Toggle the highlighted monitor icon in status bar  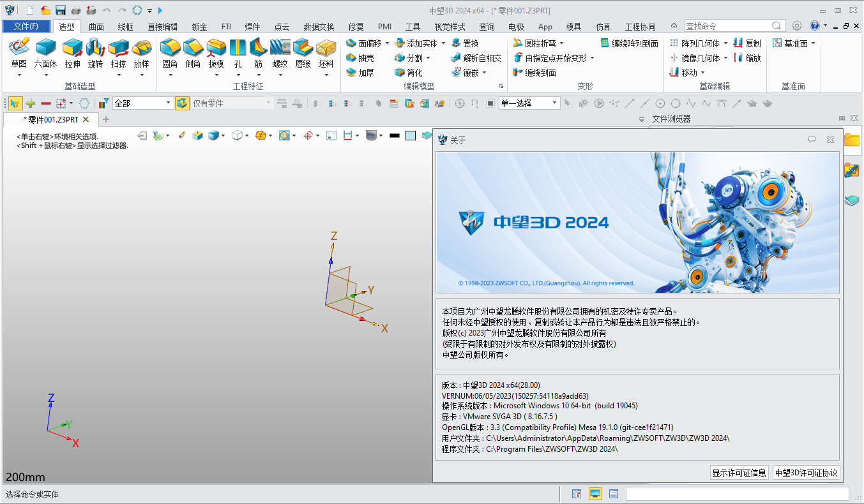pyautogui.click(x=595, y=494)
